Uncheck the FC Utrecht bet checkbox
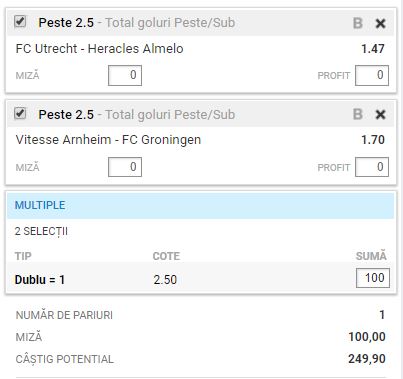Viewport: 403px width, 379px height. (x=20, y=22)
